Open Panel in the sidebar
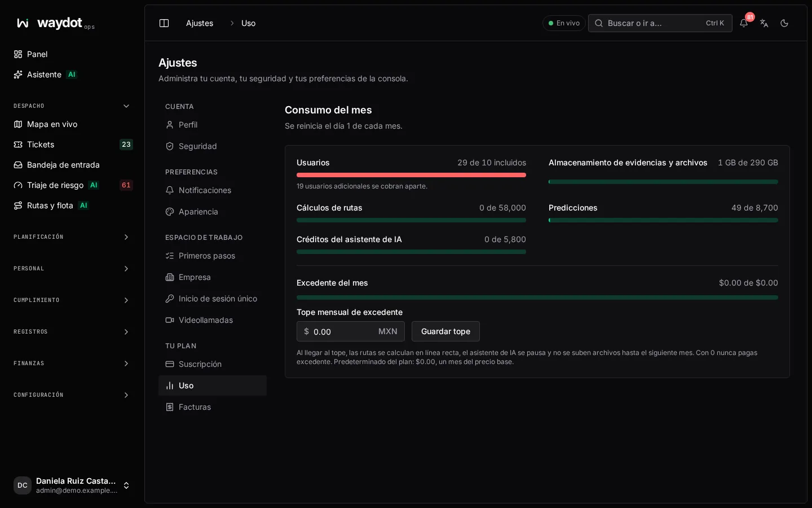 coord(72,54)
